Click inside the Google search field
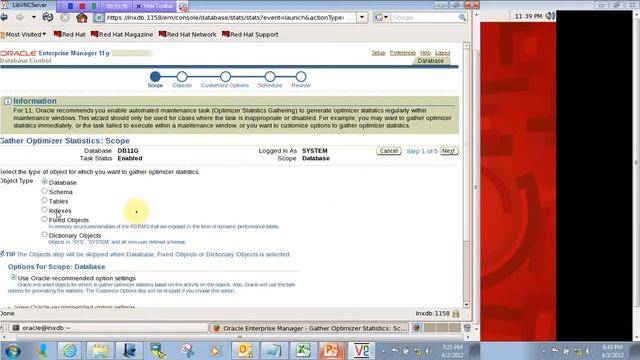The image size is (640, 360). pos(424,18)
